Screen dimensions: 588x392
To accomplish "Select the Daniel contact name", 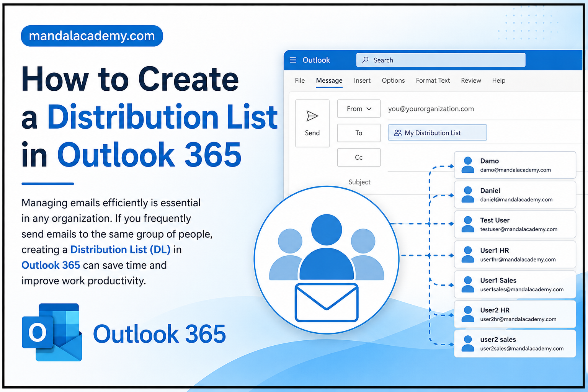I will (x=490, y=191).
